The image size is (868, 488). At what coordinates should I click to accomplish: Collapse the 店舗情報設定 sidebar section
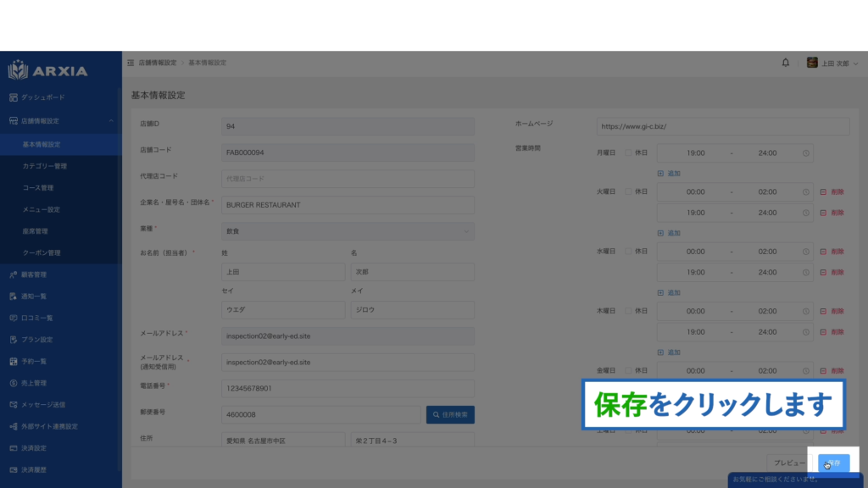61,120
